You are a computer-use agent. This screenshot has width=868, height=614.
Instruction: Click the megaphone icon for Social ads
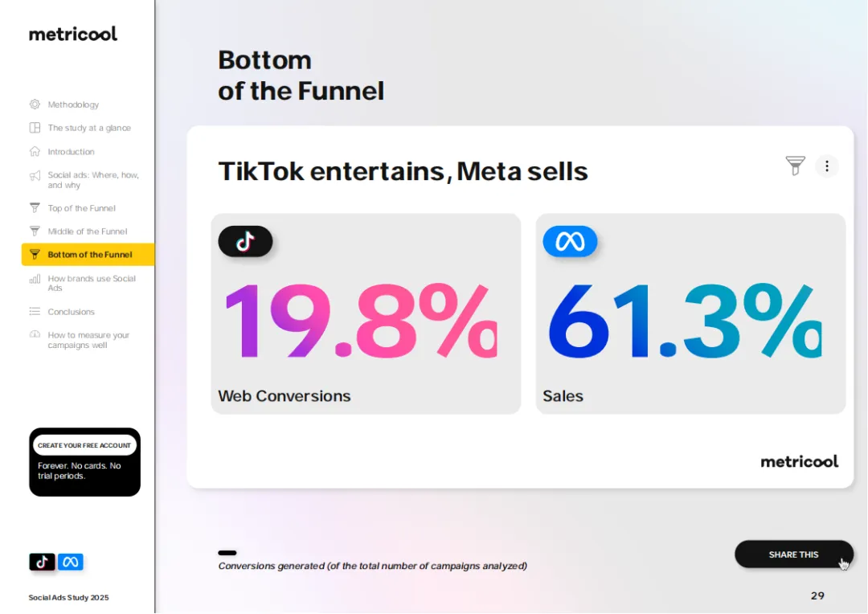pyautogui.click(x=35, y=175)
